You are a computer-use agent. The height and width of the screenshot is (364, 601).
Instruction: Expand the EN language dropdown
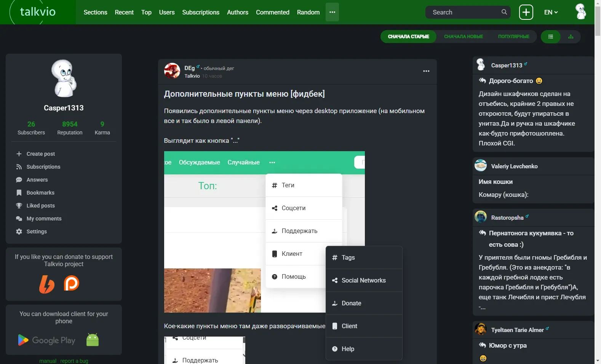point(551,12)
